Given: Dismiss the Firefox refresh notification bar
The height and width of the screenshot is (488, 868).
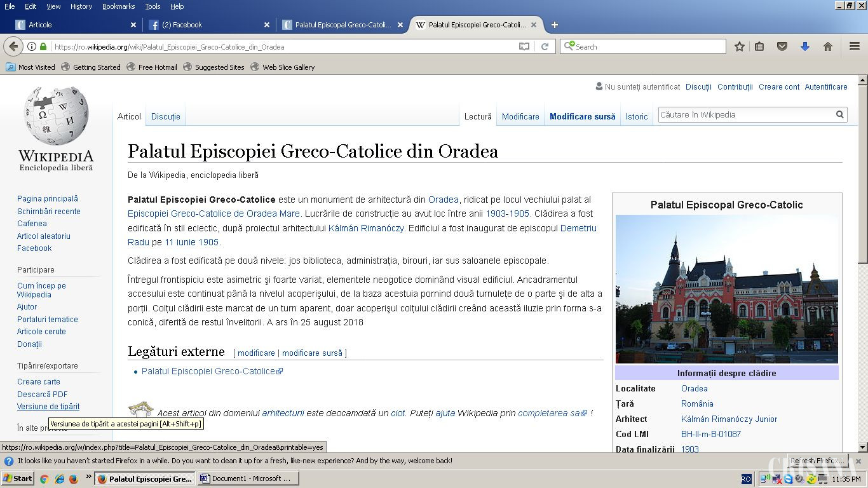Looking at the screenshot, I should 858,461.
